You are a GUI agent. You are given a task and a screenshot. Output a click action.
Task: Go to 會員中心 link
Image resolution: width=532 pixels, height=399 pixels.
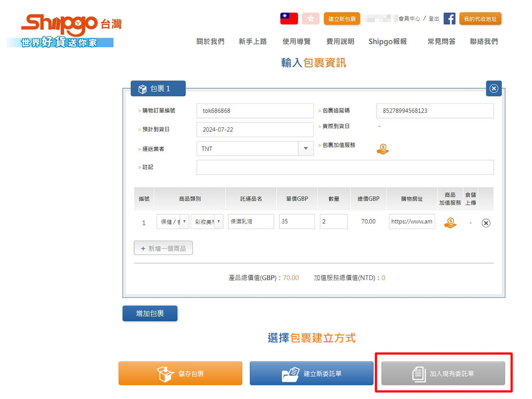pyautogui.click(x=409, y=19)
